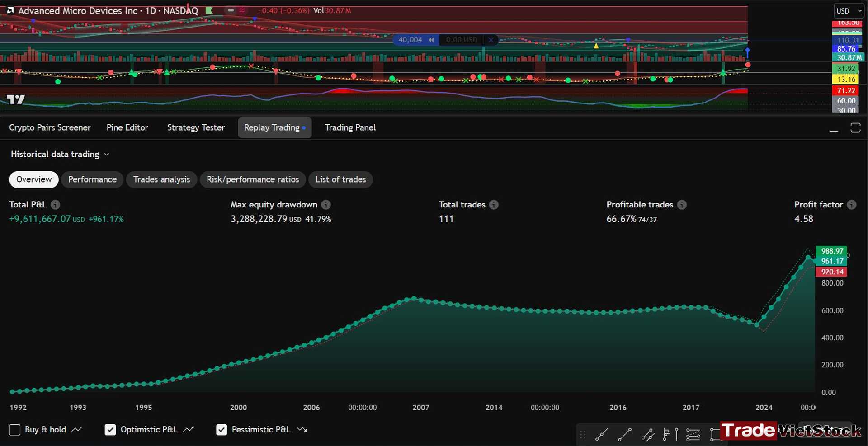Click the green 31.92 indicator label
The image size is (868, 446).
(x=845, y=69)
